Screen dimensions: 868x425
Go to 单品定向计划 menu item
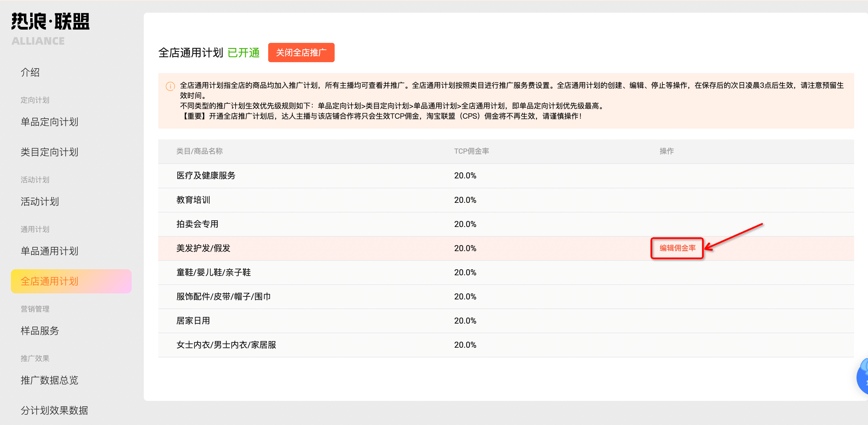[50, 122]
